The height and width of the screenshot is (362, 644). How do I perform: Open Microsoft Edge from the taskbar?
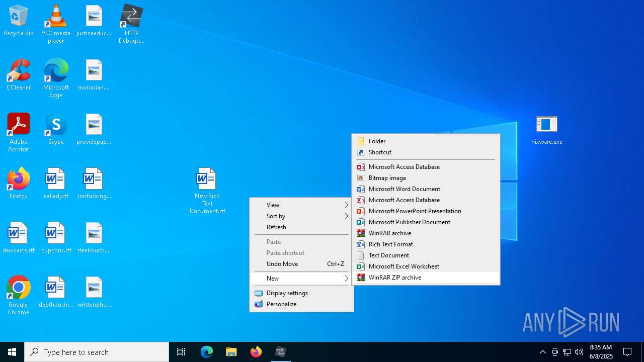point(207,352)
